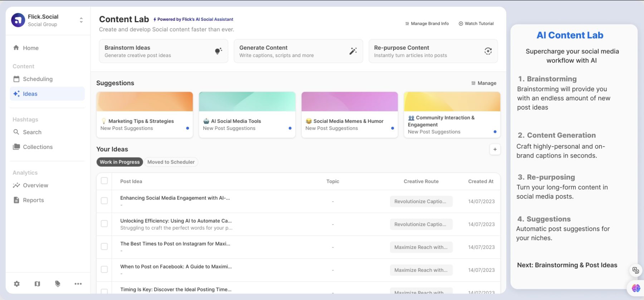Check the 'Enhancing Social Media Engagement' row checkbox
This screenshot has height=300, width=644.
[104, 201]
